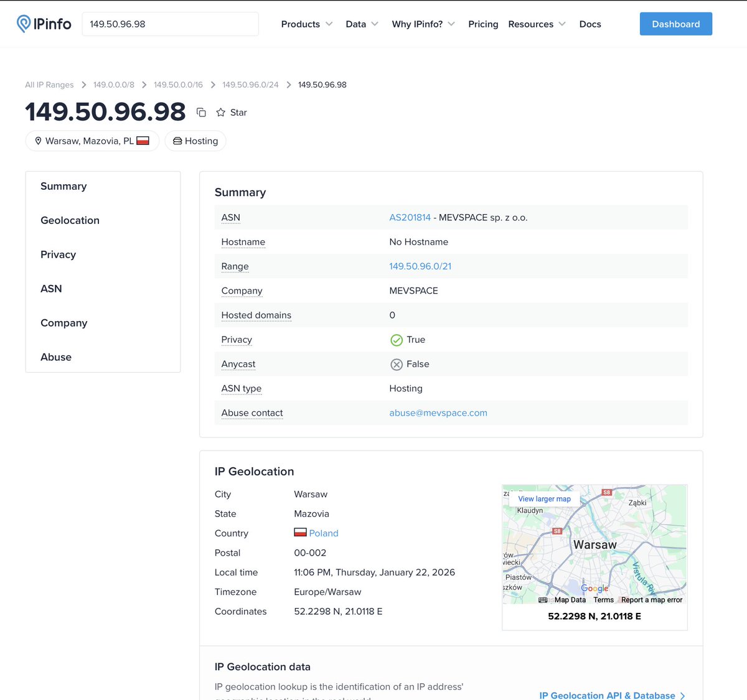Click Report a map error

point(652,600)
